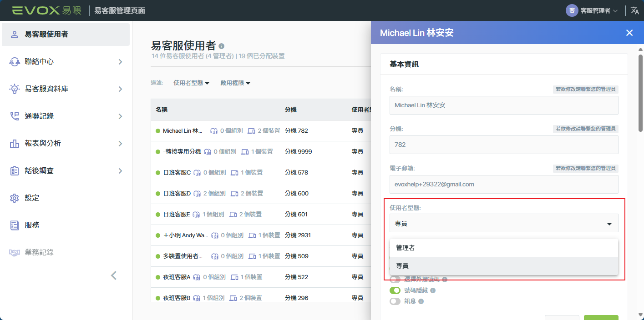Image resolution: width=644 pixels, height=320 pixels.
Task: Expand the 聯絡中心 chevron arrow
Action: coord(120,62)
